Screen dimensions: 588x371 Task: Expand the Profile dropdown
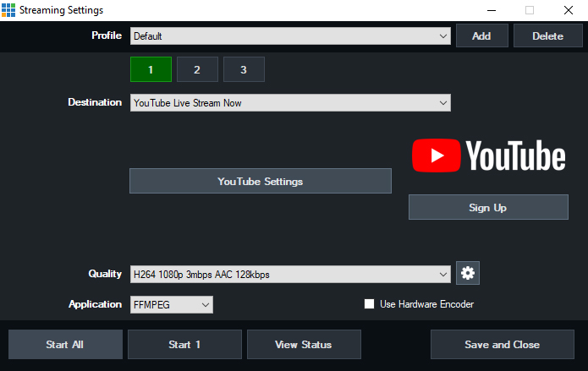pyautogui.click(x=290, y=36)
